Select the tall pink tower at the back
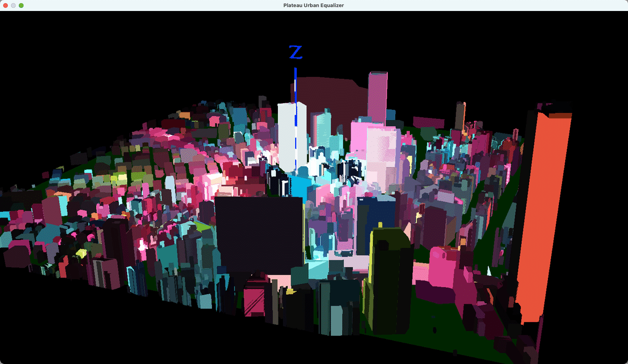 tap(377, 98)
